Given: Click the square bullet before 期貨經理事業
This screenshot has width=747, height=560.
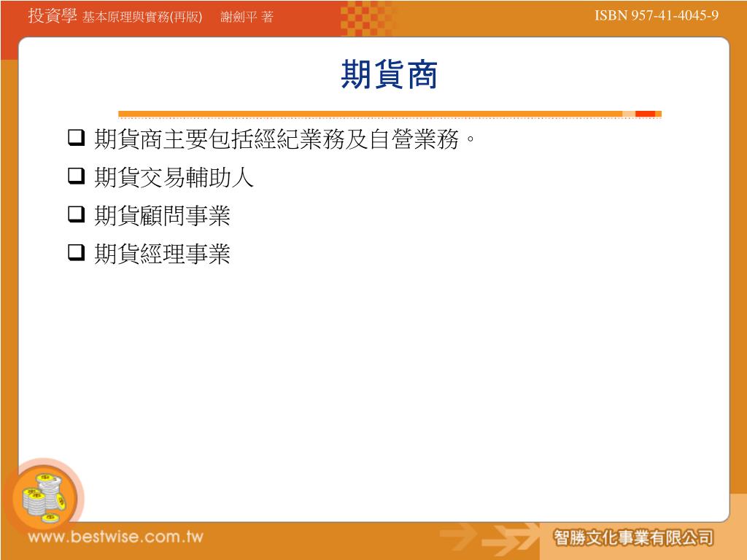Looking at the screenshot, I should click(76, 252).
